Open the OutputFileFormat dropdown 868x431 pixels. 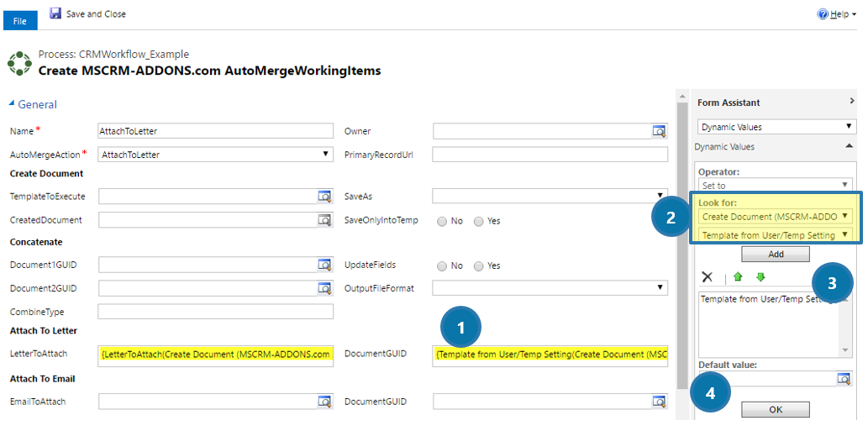coord(550,288)
